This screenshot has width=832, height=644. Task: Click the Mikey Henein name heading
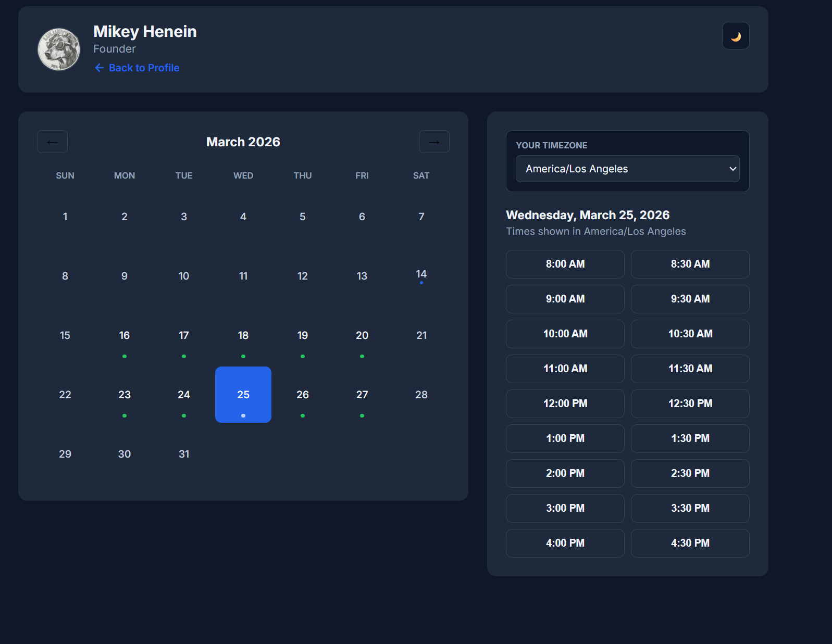145,32
